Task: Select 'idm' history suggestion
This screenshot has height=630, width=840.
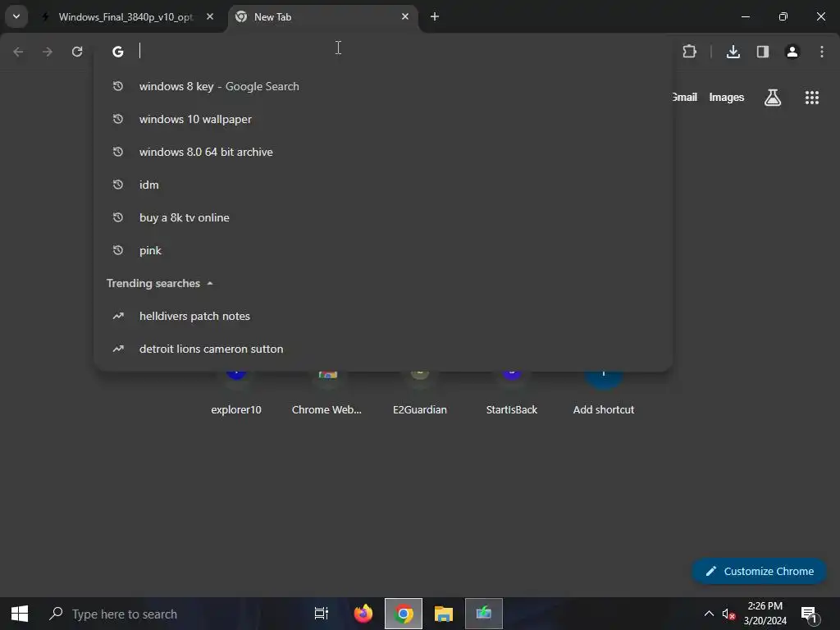Action: pyautogui.click(x=383, y=185)
